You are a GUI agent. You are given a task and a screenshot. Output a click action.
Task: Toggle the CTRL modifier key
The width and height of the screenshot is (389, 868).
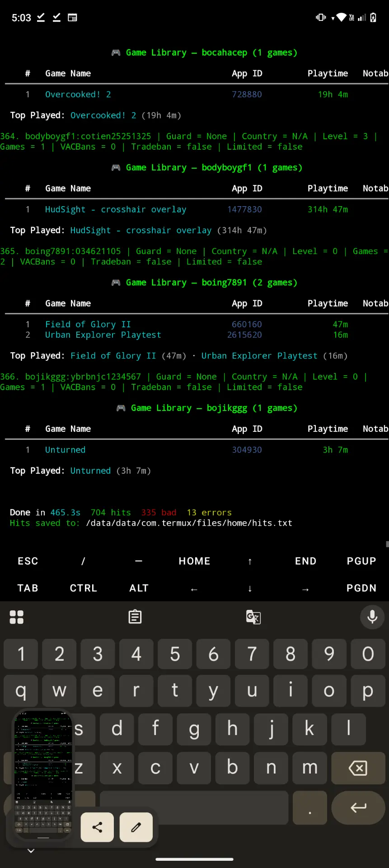84,588
